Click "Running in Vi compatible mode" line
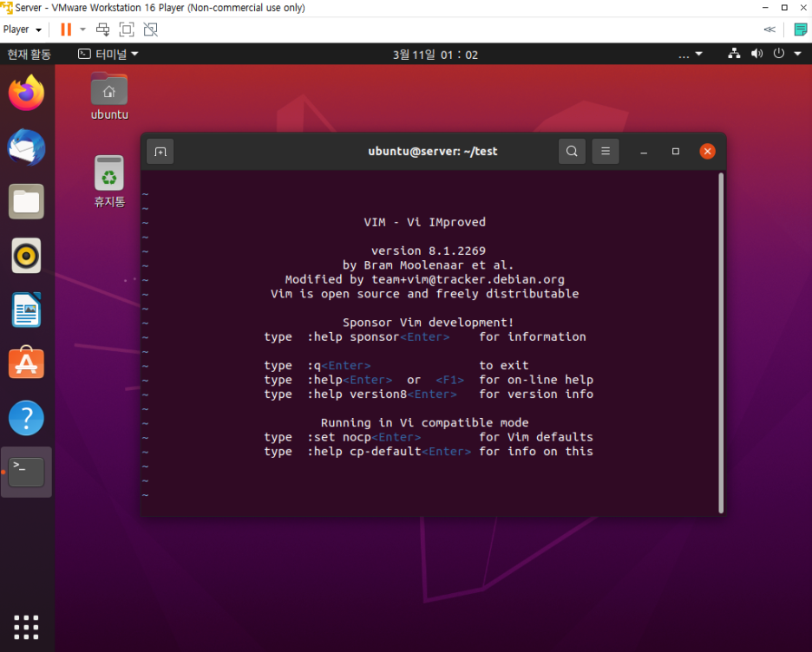 coord(424,423)
